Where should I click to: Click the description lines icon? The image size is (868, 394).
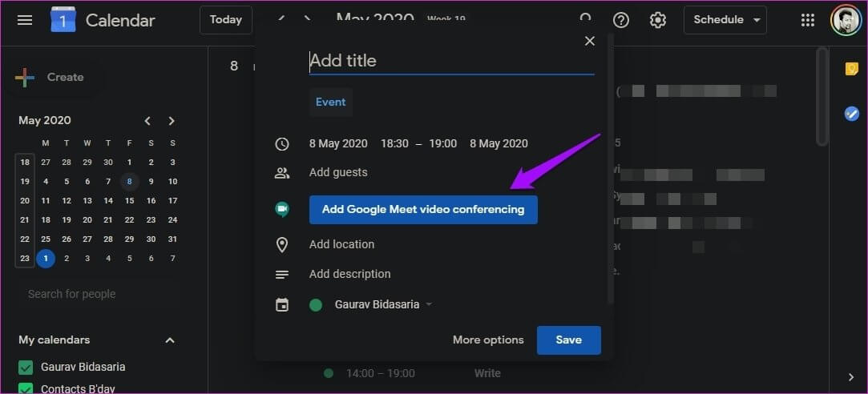(x=282, y=275)
